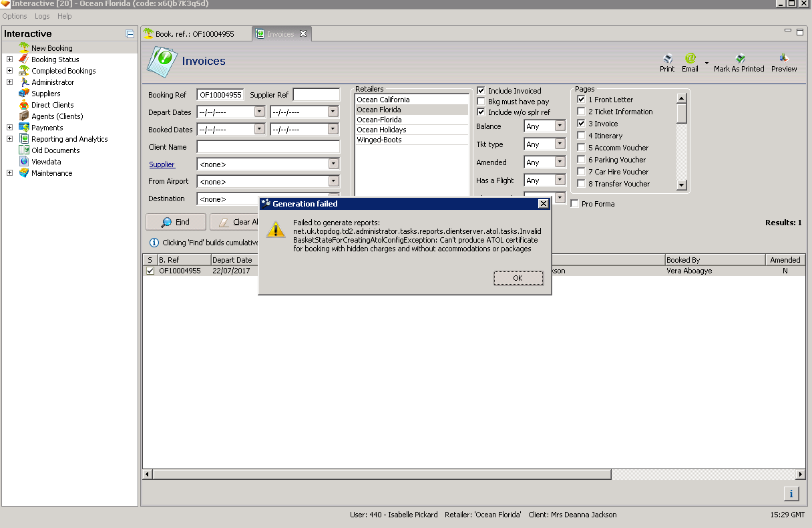The width and height of the screenshot is (812, 528).
Task: Open the From Airport dropdown
Action: coord(333,182)
